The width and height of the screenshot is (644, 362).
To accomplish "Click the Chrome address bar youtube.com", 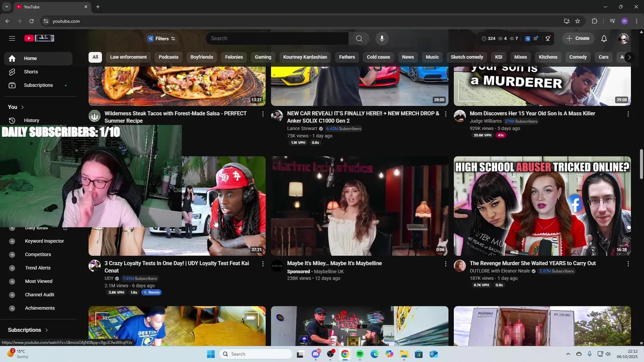I will (66, 21).
